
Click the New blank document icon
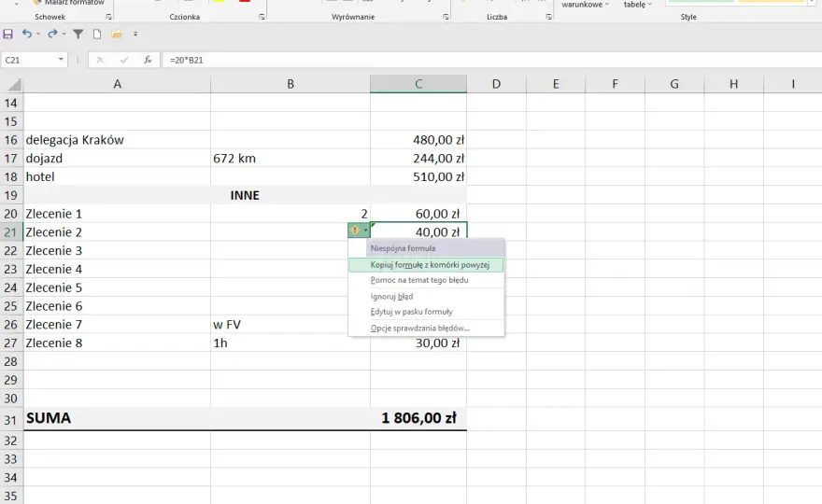[x=97, y=34]
